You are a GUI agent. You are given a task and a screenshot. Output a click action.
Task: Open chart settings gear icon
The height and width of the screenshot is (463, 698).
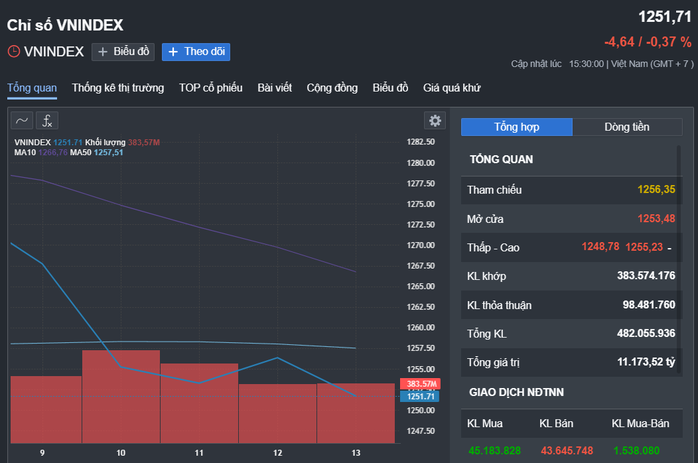(x=435, y=120)
